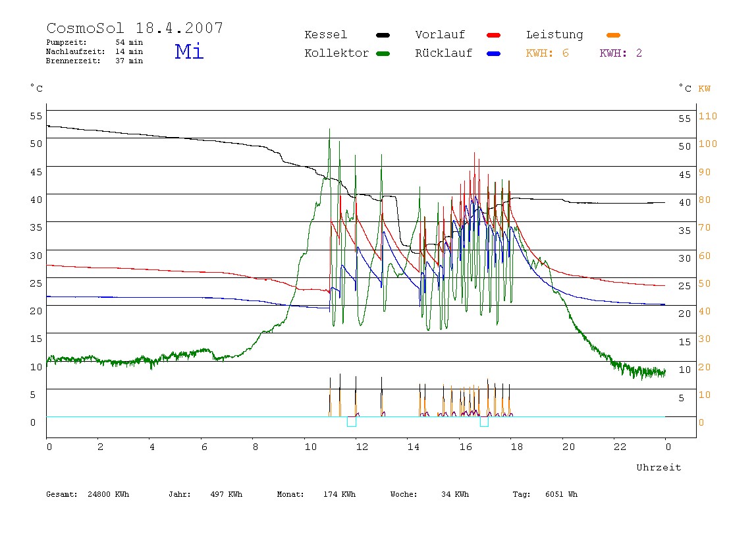Select the chart title 'CosmoSol 18.4.2007'
Image resolution: width=756 pixels, height=535 pixels.
[x=134, y=28]
